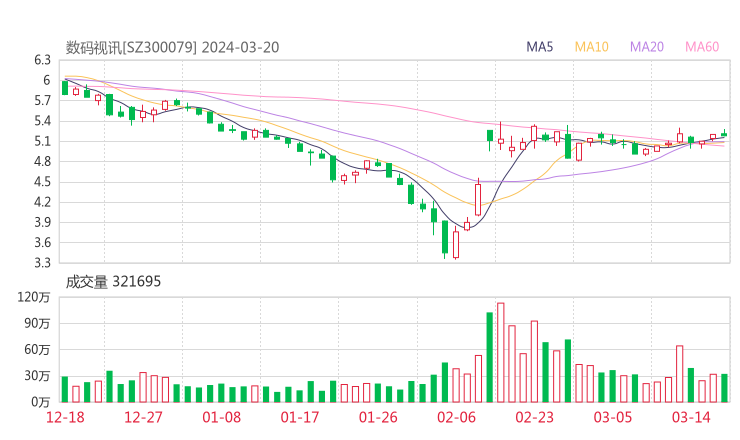740x440 pixels.
Task: Click the 02-06 date axis label
Action: [x=456, y=417]
